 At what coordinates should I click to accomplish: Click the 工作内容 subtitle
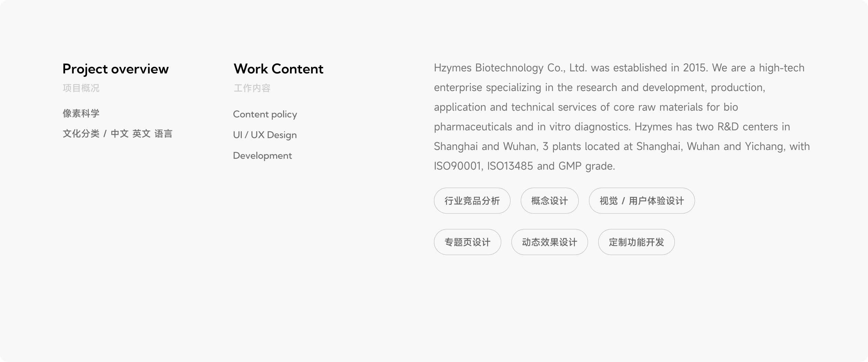(252, 88)
